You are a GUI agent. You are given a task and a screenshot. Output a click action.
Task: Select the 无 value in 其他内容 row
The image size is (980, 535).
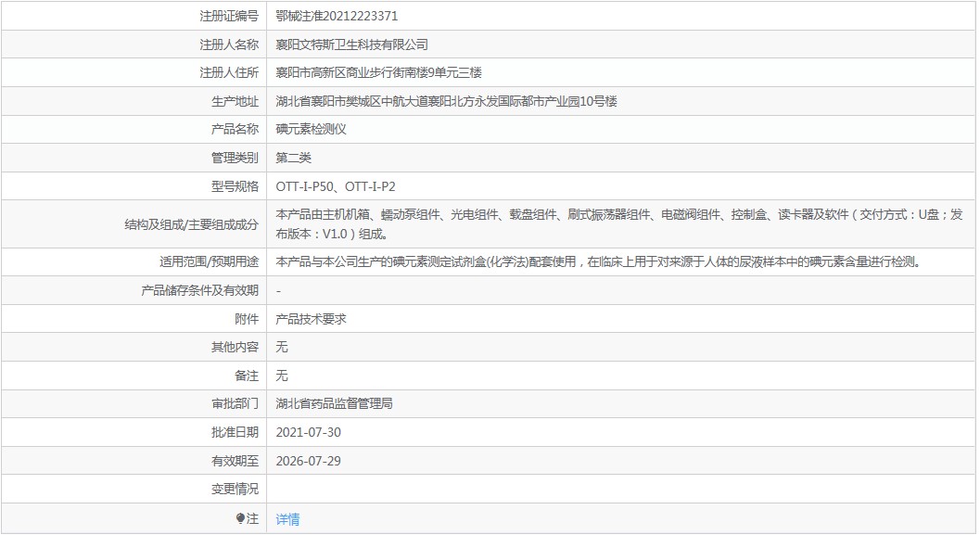tap(282, 347)
